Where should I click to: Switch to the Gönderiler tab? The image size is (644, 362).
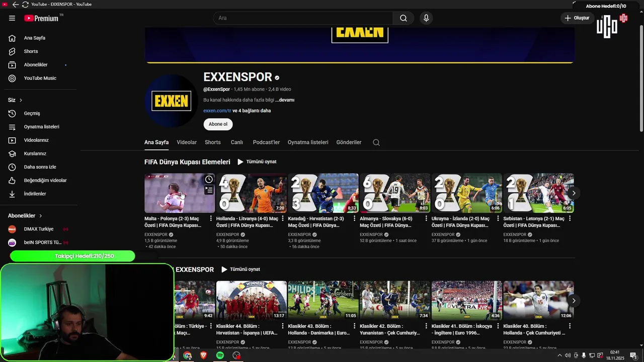[349, 142]
